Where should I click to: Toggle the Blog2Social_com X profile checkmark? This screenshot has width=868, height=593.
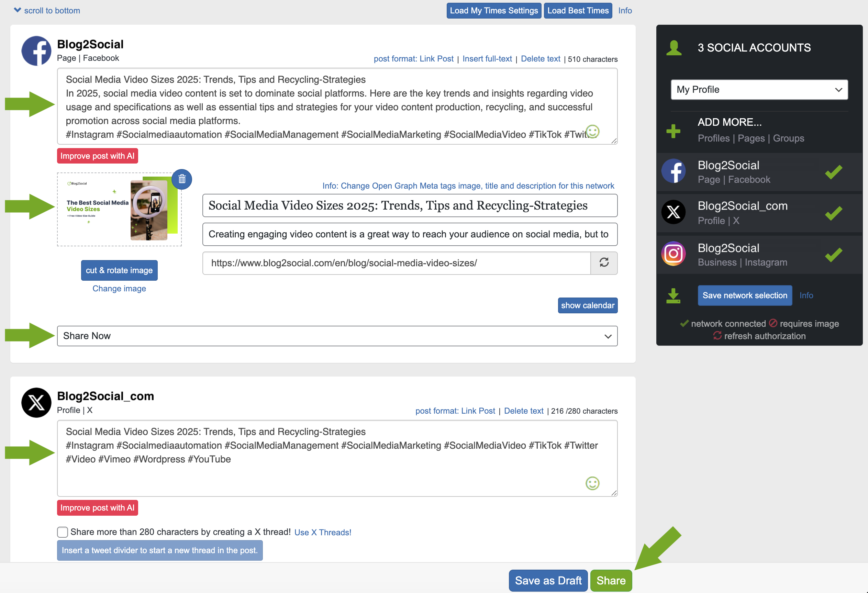click(x=833, y=213)
